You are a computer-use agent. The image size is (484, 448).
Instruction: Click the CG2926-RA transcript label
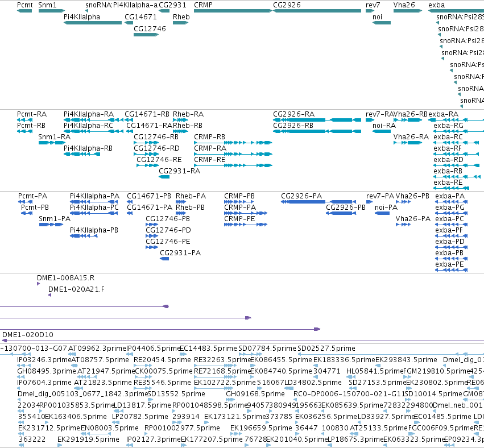[x=294, y=114]
